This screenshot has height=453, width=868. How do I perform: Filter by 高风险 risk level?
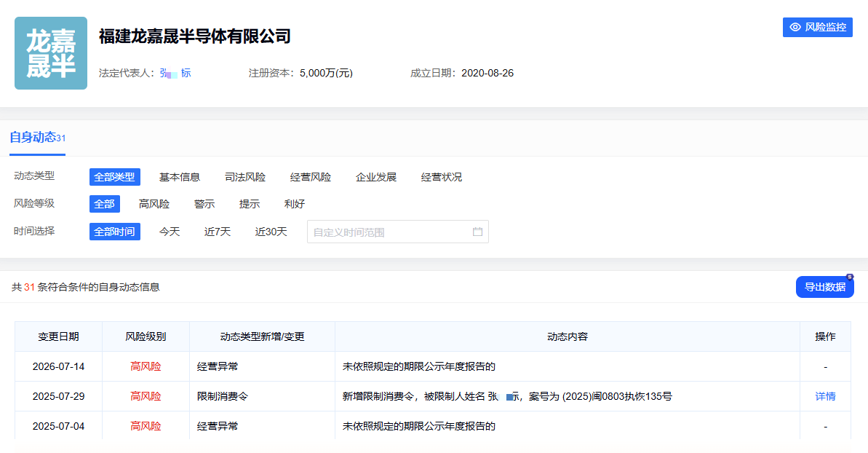click(154, 204)
